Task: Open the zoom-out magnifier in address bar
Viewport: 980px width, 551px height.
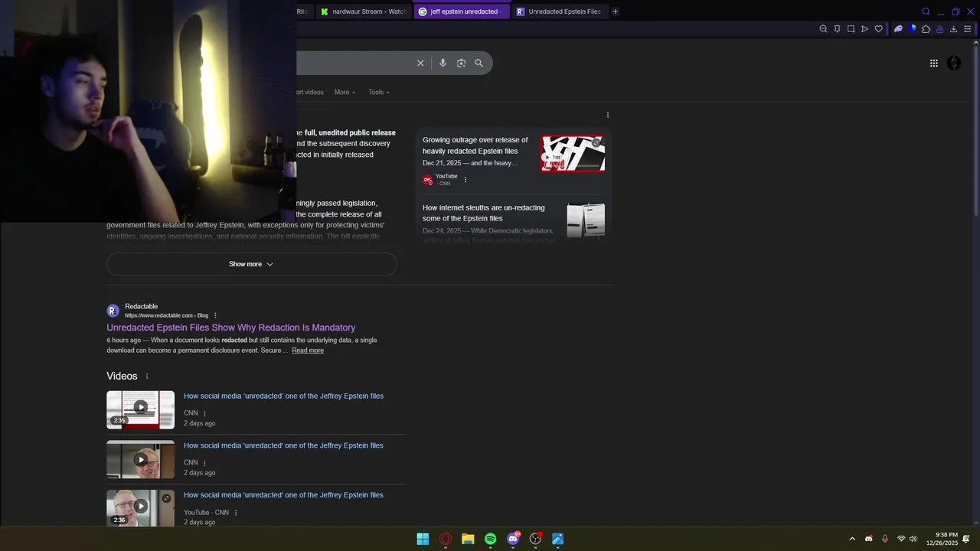Action: click(823, 29)
